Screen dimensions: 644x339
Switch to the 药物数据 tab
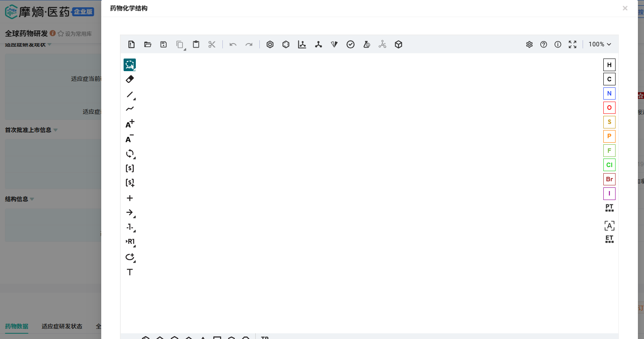[17, 326]
